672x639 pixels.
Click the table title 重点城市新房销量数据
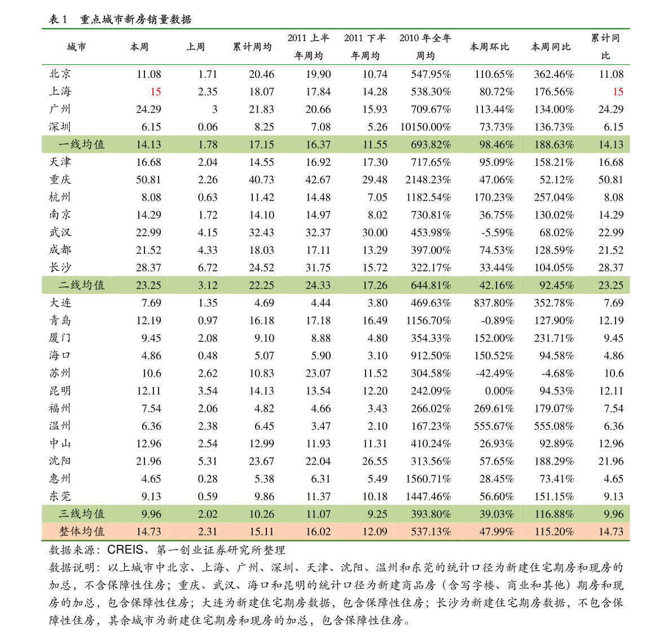(135, 19)
